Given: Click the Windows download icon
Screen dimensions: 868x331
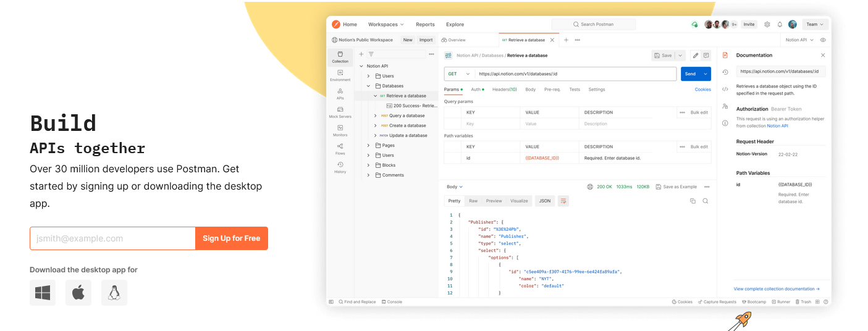Looking at the screenshot, I should (x=43, y=293).
